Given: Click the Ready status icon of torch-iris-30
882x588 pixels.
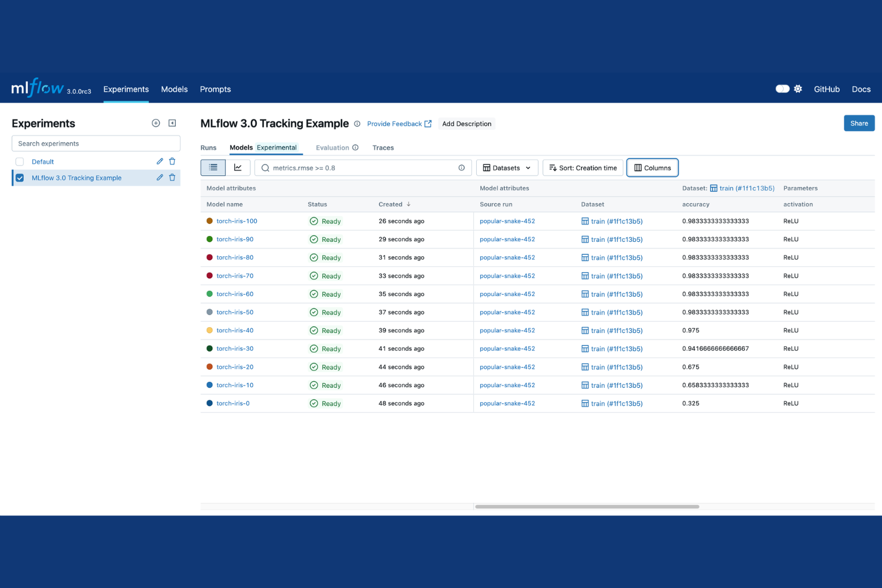Looking at the screenshot, I should coord(313,349).
